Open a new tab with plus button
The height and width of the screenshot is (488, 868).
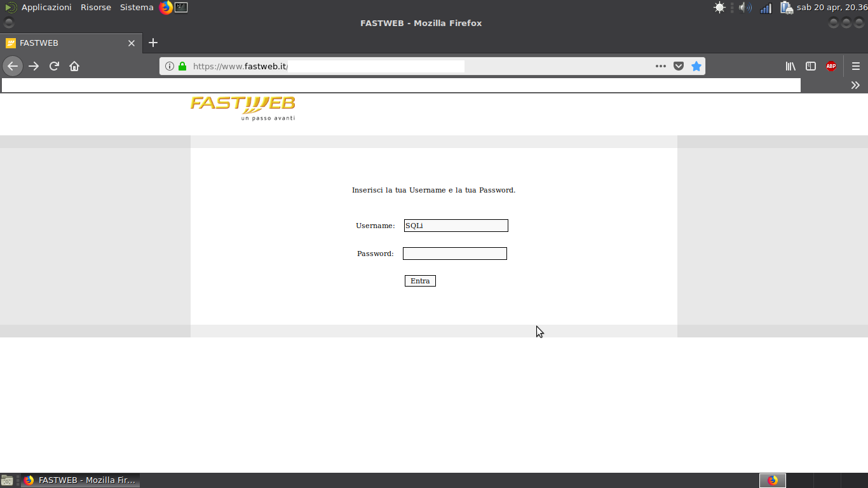153,43
